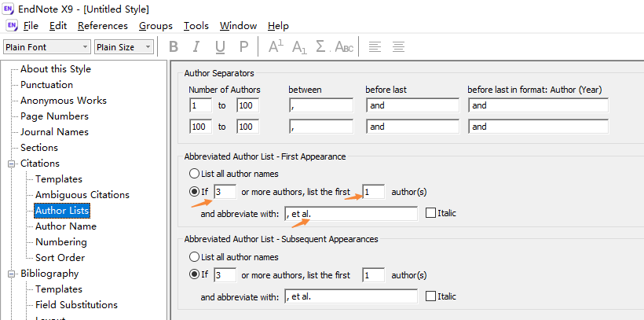
Task: Select Templates under Bibliography
Action: click(x=59, y=289)
